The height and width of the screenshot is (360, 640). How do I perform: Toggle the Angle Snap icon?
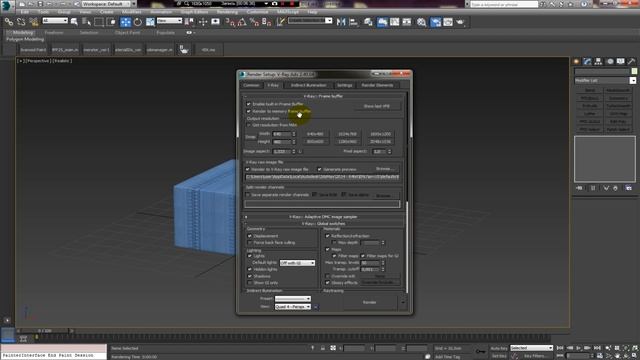coord(242,22)
